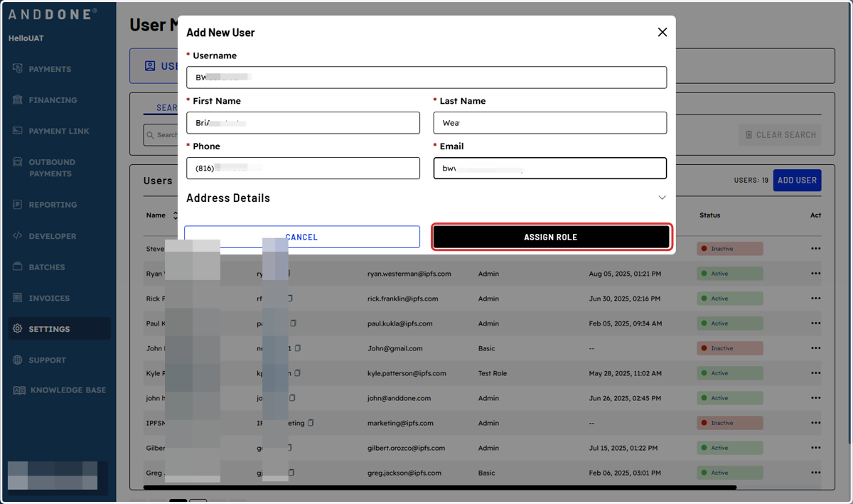This screenshot has height=504, width=853.
Task: Click the kyle.patterson@ipfs.com email
Action: pos(407,373)
